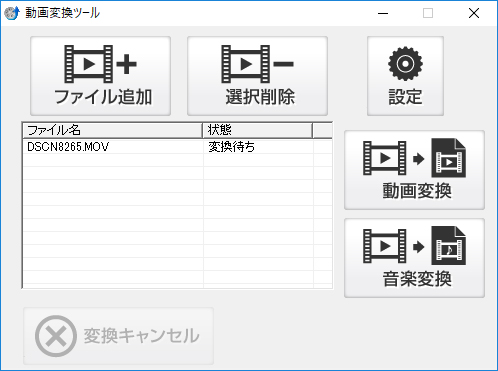Open 設定 settings with the gear icon
The image size is (498, 371).
405,76
